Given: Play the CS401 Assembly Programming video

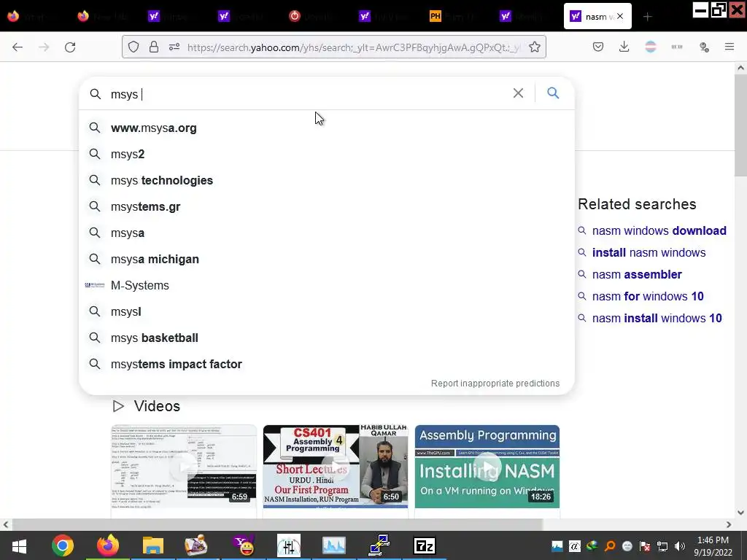Looking at the screenshot, I should click(336, 467).
